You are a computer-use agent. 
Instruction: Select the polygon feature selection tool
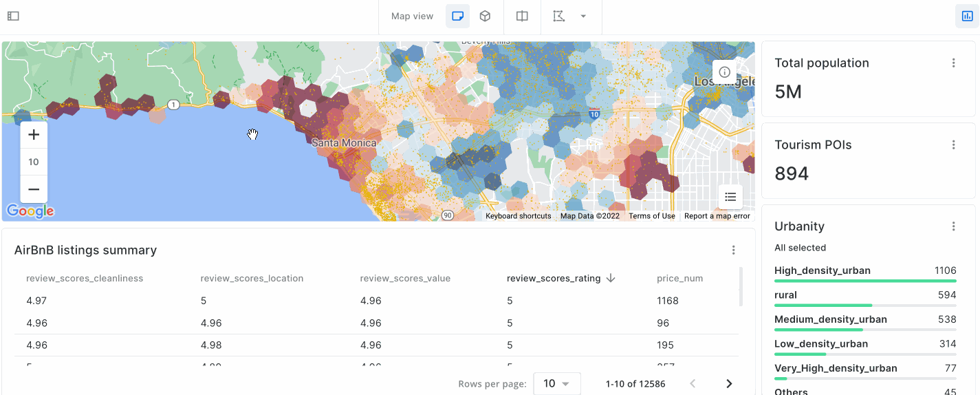click(559, 16)
